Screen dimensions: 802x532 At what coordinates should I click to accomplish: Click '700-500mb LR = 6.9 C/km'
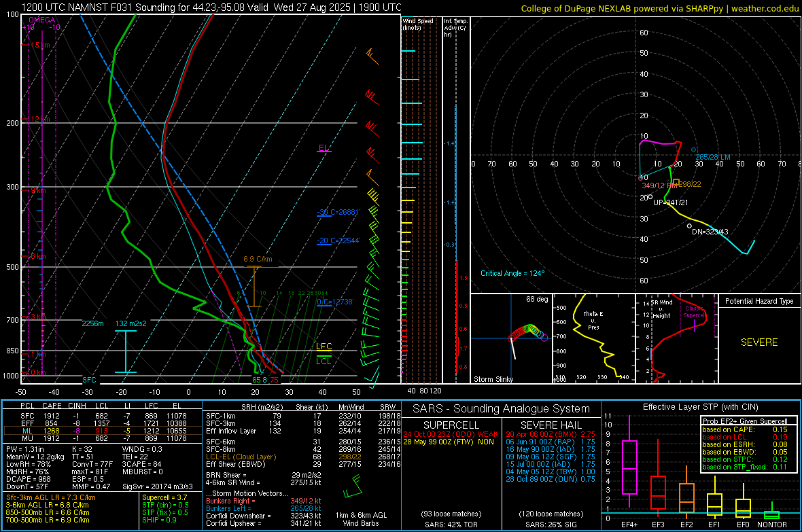(x=48, y=520)
